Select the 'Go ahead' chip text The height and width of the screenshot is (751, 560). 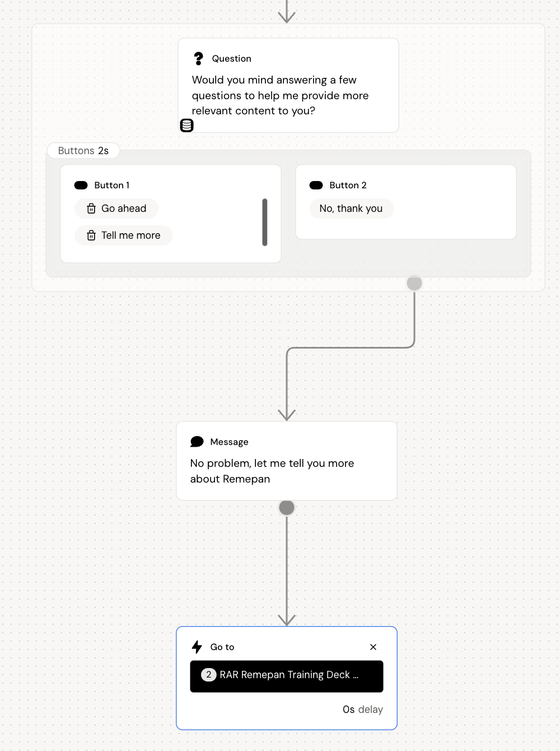[124, 208]
